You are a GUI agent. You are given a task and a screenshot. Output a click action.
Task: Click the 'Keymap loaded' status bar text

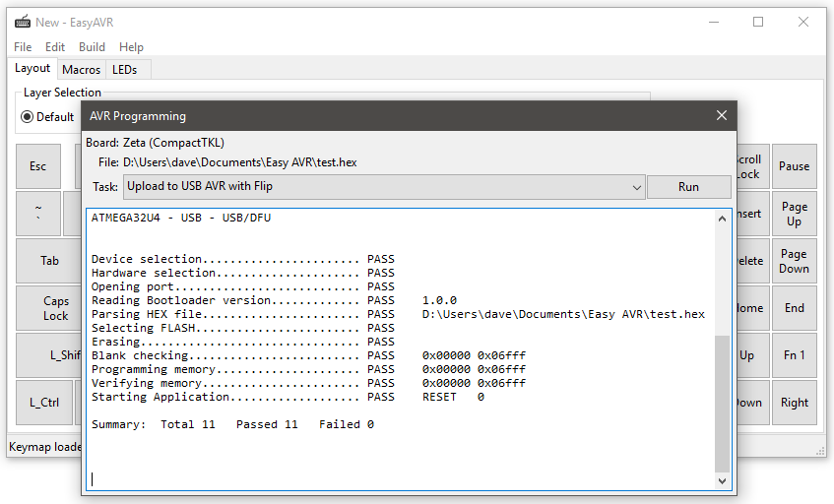pos(44,447)
